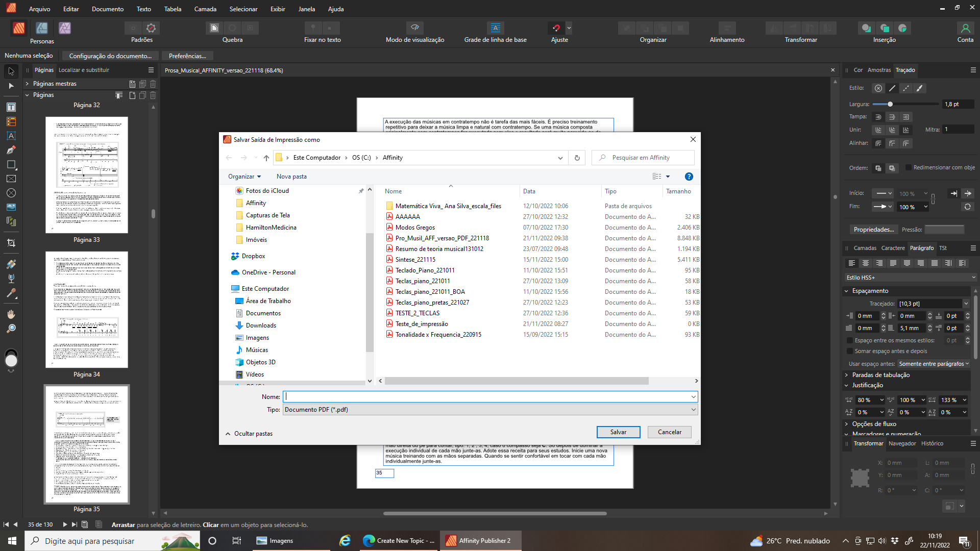Click the Cancelar button
Image resolution: width=980 pixels, height=551 pixels.
(669, 432)
